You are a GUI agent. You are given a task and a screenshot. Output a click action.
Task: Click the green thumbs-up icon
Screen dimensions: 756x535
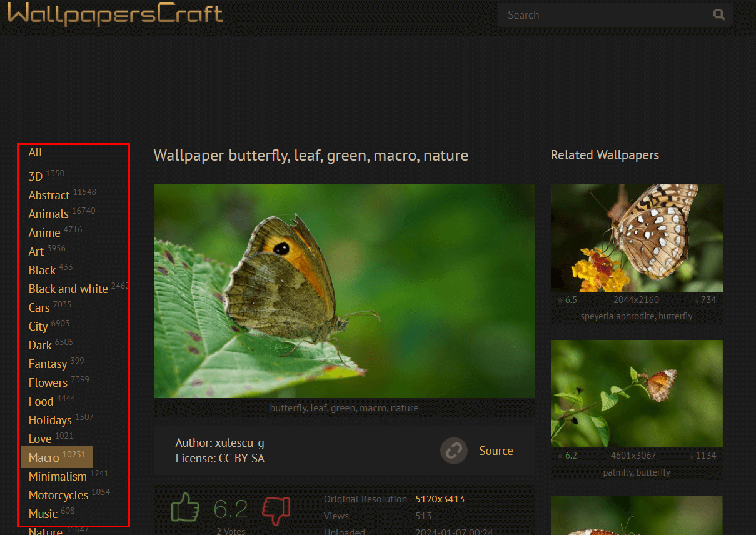pyautogui.click(x=185, y=507)
